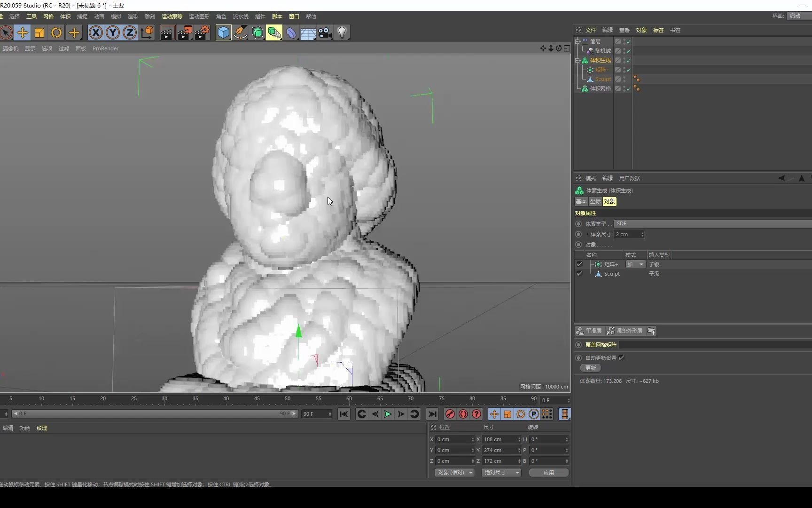Screen dimensions: 812x508
Task: Click the 应用 button in the coordinates panel
Action: pyautogui.click(x=548, y=472)
